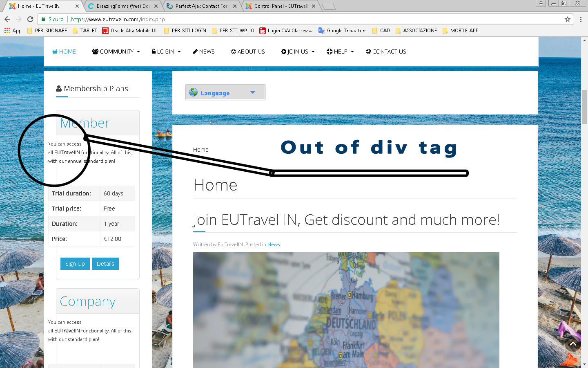The width and height of the screenshot is (588, 368).
Task: Expand the LOGIN menu dropdown
Action: tap(166, 52)
